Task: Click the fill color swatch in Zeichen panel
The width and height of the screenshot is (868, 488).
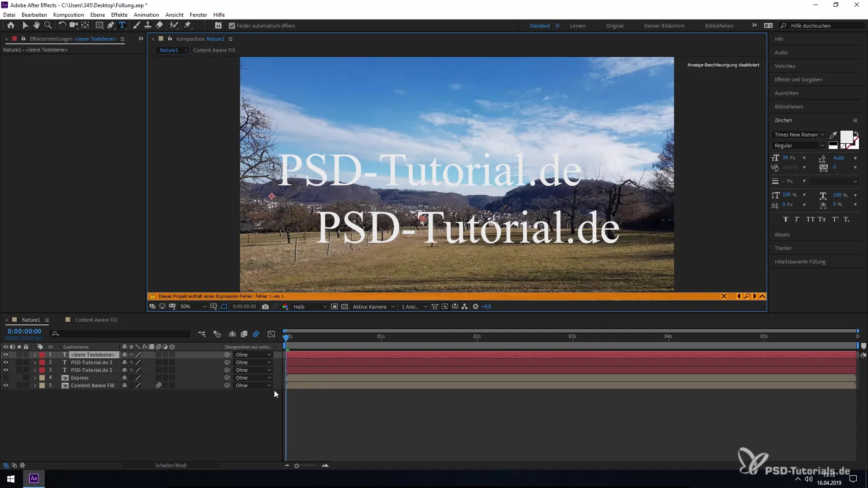Action: (846, 137)
